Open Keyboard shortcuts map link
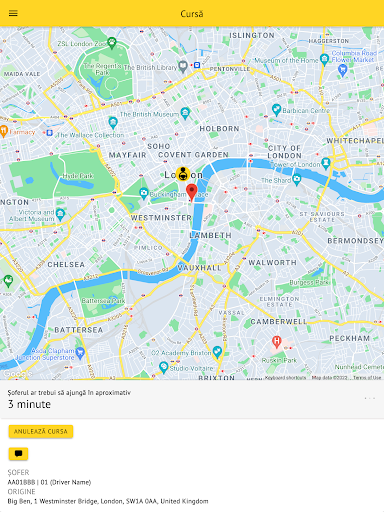 (285, 378)
